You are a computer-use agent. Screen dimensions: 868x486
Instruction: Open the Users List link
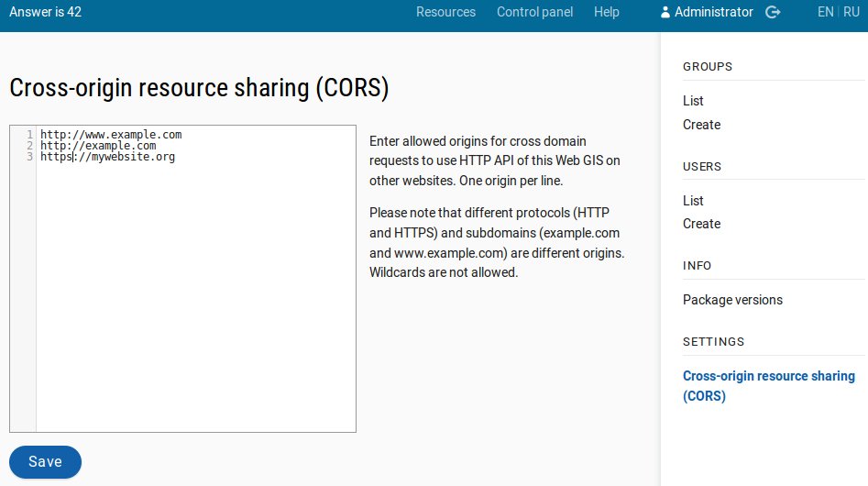point(693,201)
